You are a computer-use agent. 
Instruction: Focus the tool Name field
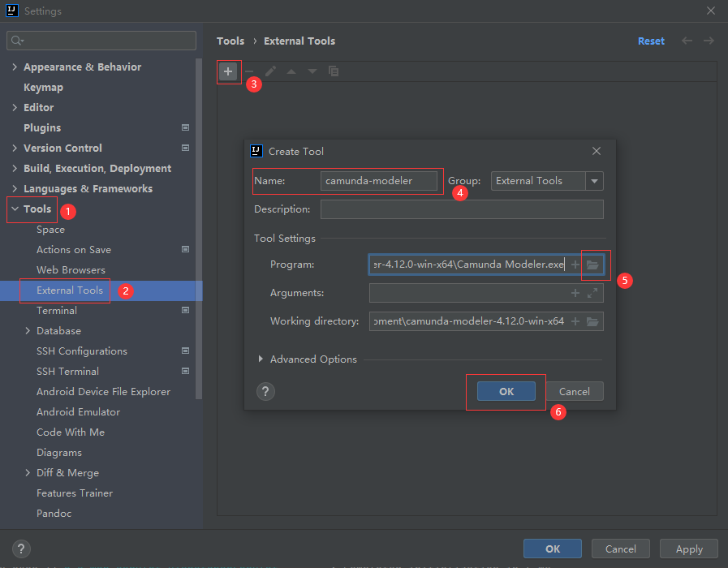379,181
